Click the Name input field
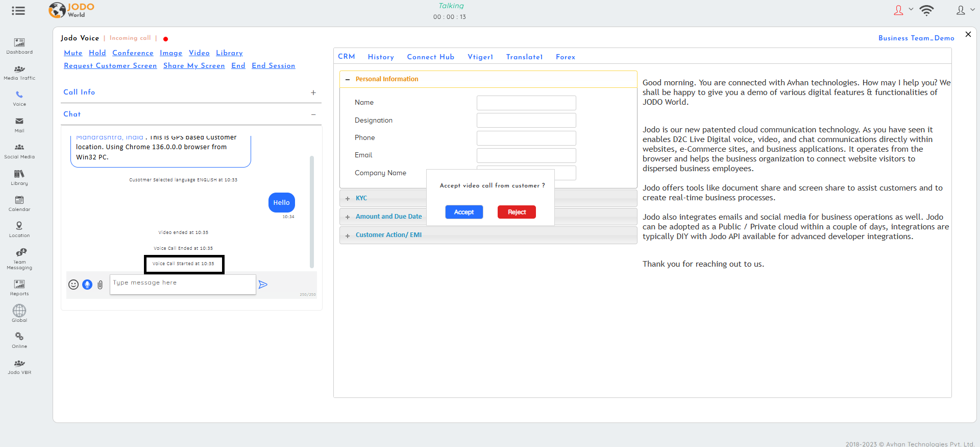Viewport: 980px width, 447px height. coord(526,103)
